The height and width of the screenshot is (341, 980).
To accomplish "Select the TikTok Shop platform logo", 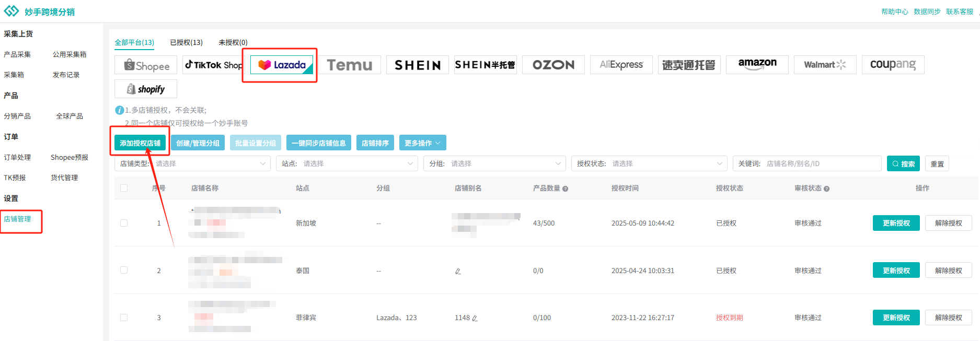I will click(x=214, y=65).
